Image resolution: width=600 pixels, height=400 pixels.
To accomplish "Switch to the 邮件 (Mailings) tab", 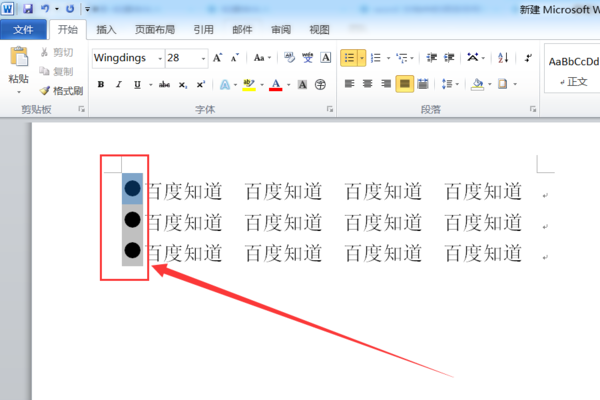I will (x=242, y=30).
